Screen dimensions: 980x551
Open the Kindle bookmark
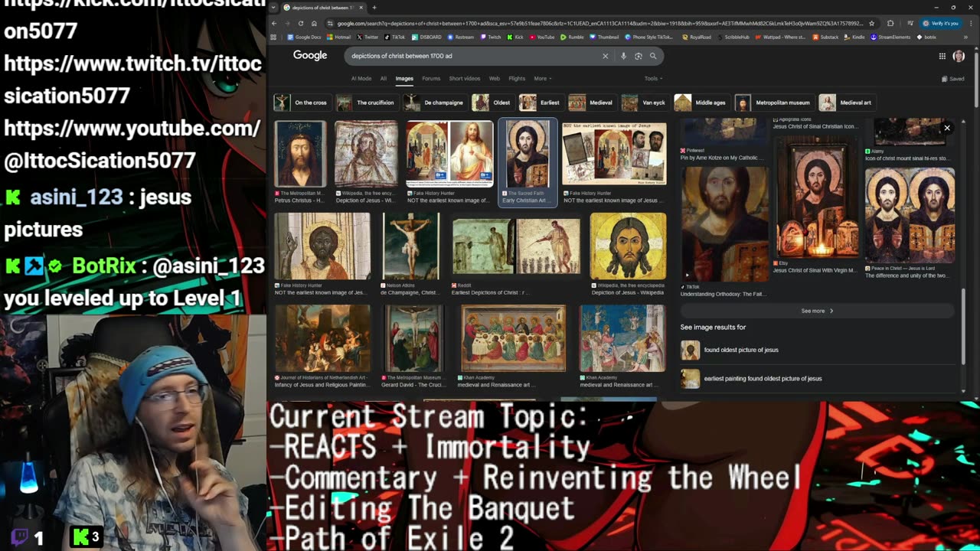tap(854, 37)
